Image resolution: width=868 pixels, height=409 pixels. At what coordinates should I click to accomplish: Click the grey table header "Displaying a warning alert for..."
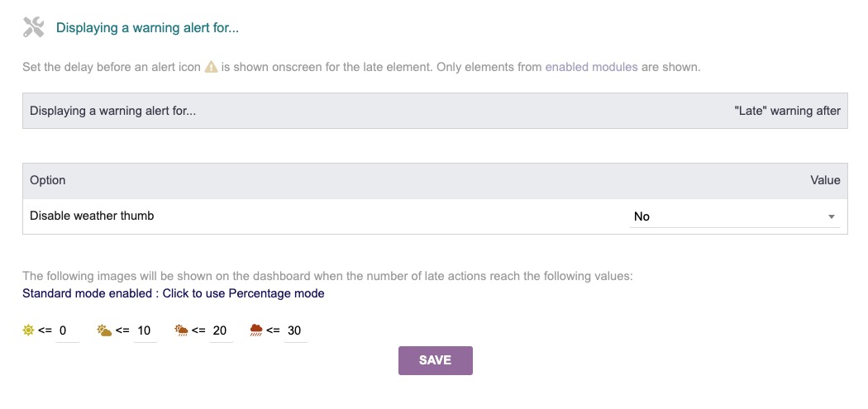(x=113, y=111)
